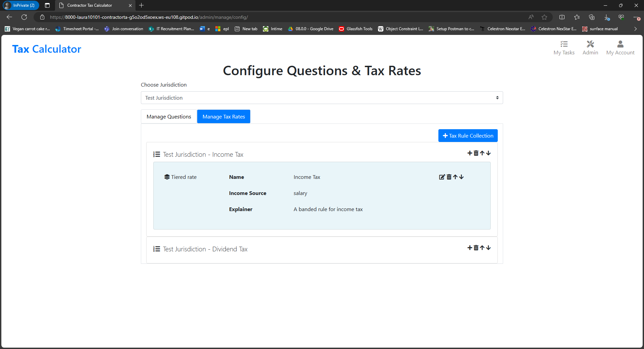Click the Tax Rule Collection button
The height and width of the screenshot is (349, 644).
tap(468, 136)
